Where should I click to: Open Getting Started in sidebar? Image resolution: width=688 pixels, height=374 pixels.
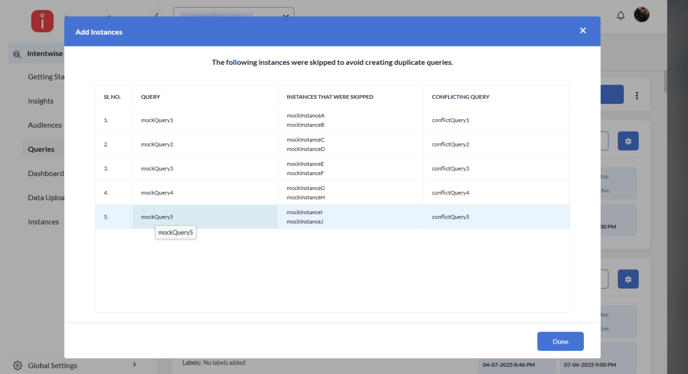[x=46, y=77]
